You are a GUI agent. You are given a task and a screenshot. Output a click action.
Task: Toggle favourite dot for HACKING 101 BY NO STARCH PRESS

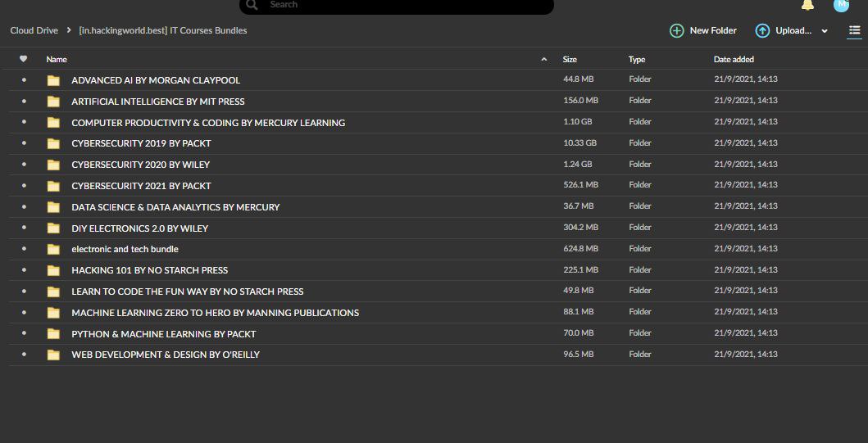pyautogui.click(x=24, y=270)
